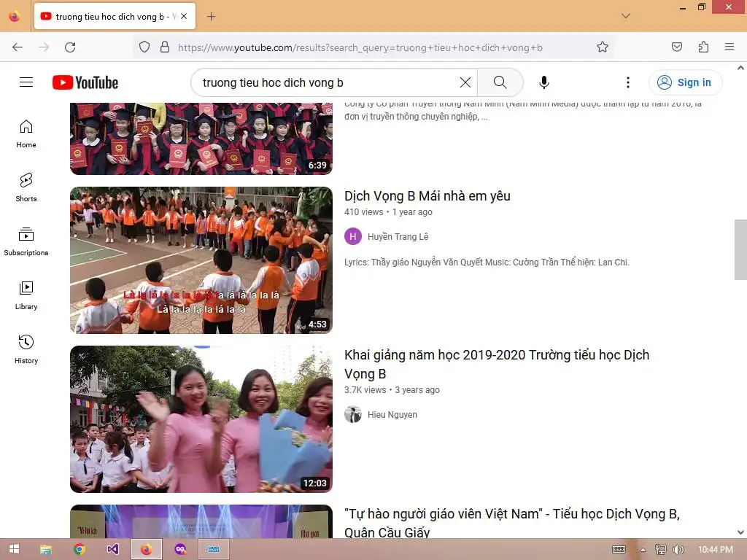Open Library in the sidebar
The height and width of the screenshot is (560, 747).
tap(26, 296)
